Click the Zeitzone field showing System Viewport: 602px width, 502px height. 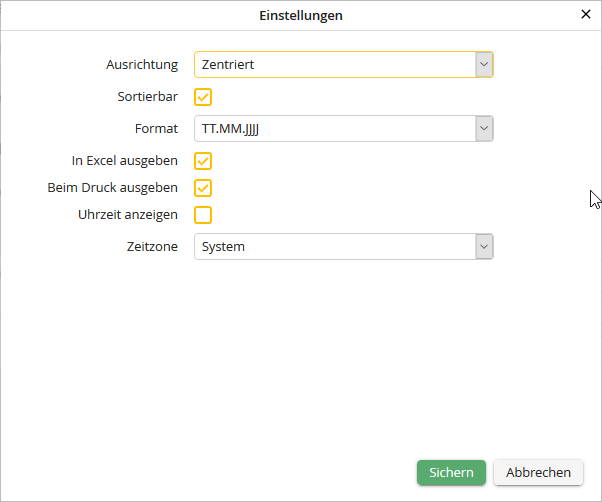(x=334, y=247)
